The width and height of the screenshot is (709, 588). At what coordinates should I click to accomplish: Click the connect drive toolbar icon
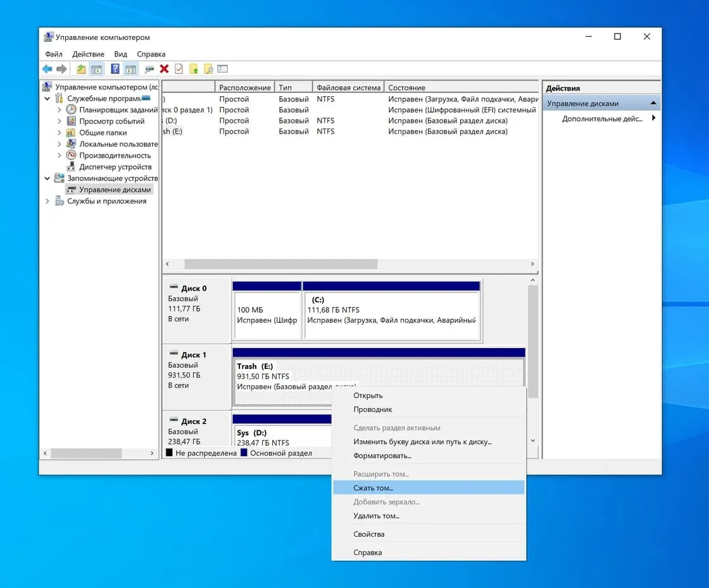(149, 69)
